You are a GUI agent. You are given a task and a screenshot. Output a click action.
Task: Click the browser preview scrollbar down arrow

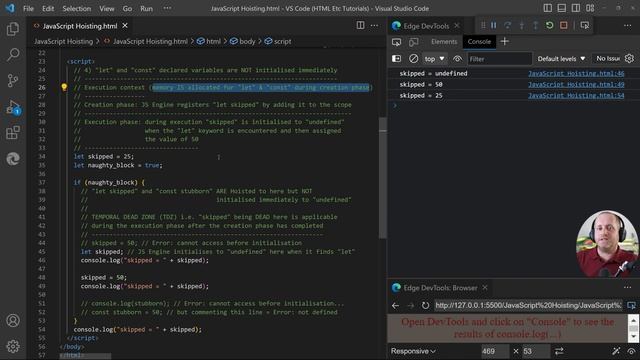tap(633, 337)
